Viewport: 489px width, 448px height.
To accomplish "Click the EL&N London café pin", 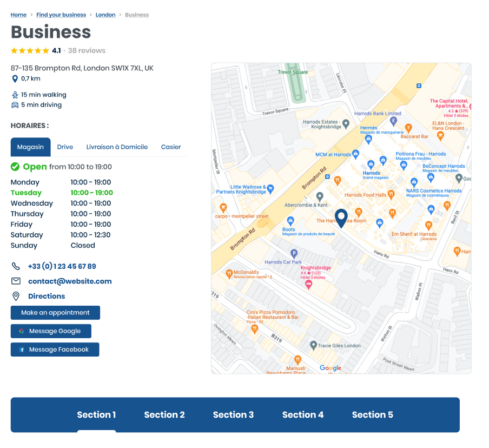I will [440, 136].
